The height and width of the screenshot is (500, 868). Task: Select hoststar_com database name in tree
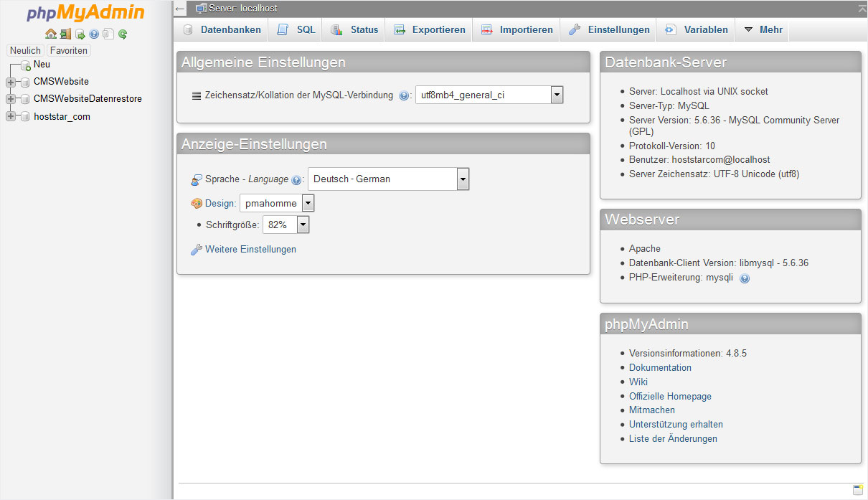point(62,117)
